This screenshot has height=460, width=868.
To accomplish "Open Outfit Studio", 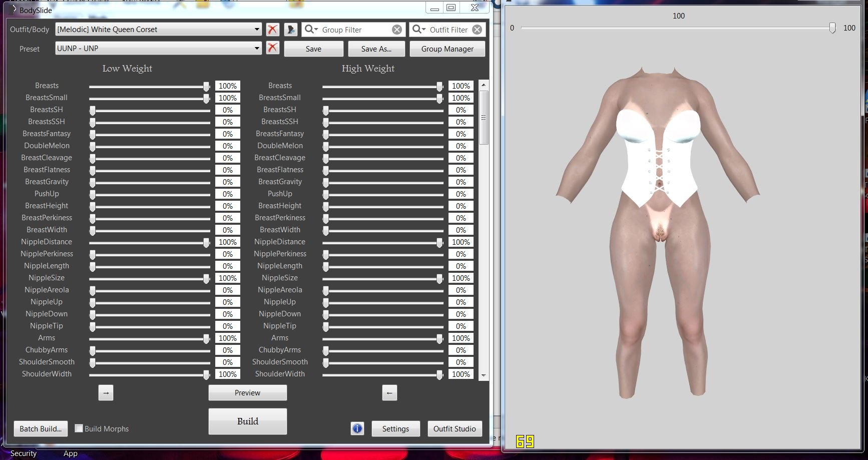I will click(x=455, y=428).
